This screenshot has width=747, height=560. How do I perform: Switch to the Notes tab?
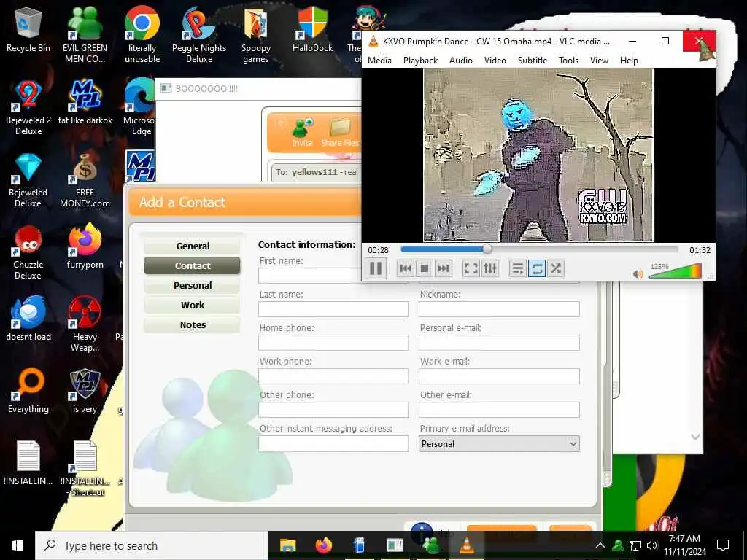(193, 324)
